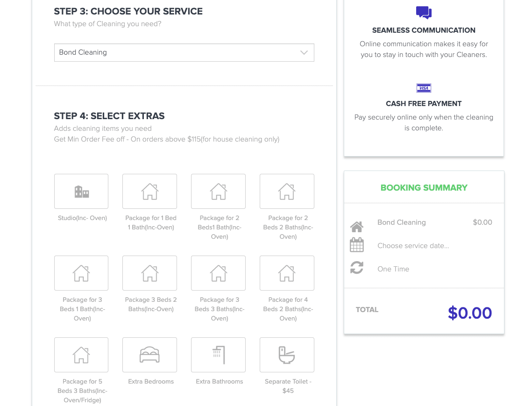Click the calendar icon in Booking Summary
The width and height of the screenshot is (532, 406).
[357, 245]
